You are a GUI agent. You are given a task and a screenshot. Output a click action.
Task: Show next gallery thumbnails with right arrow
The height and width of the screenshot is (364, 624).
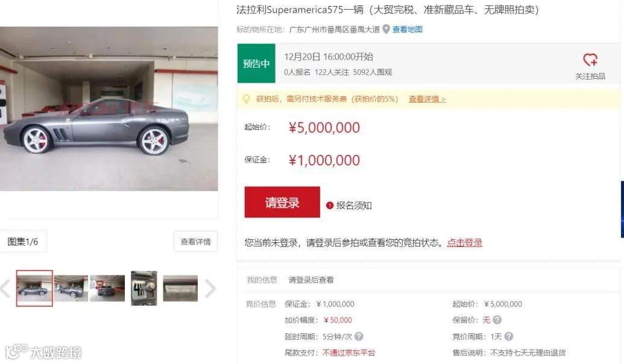point(210,289)
